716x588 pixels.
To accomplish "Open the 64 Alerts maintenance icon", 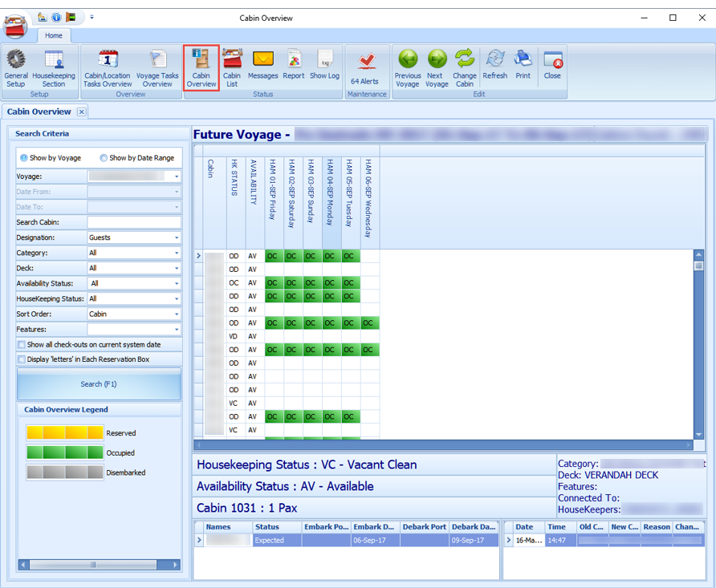I will [x=366, y=68].
